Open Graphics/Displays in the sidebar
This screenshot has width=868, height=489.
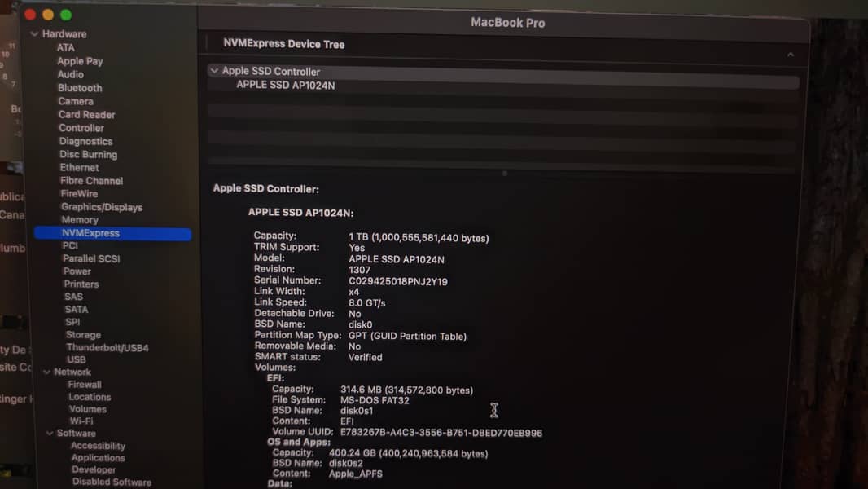(101, 207)
